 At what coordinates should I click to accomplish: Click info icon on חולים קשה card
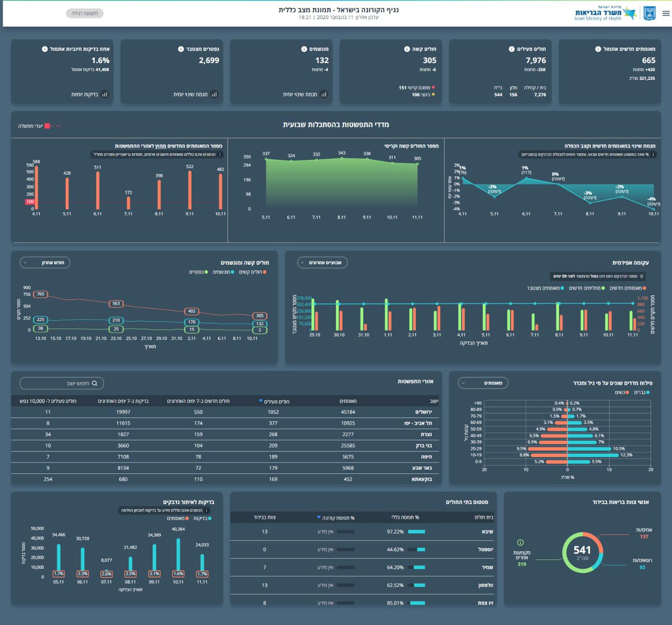[407, 49]
